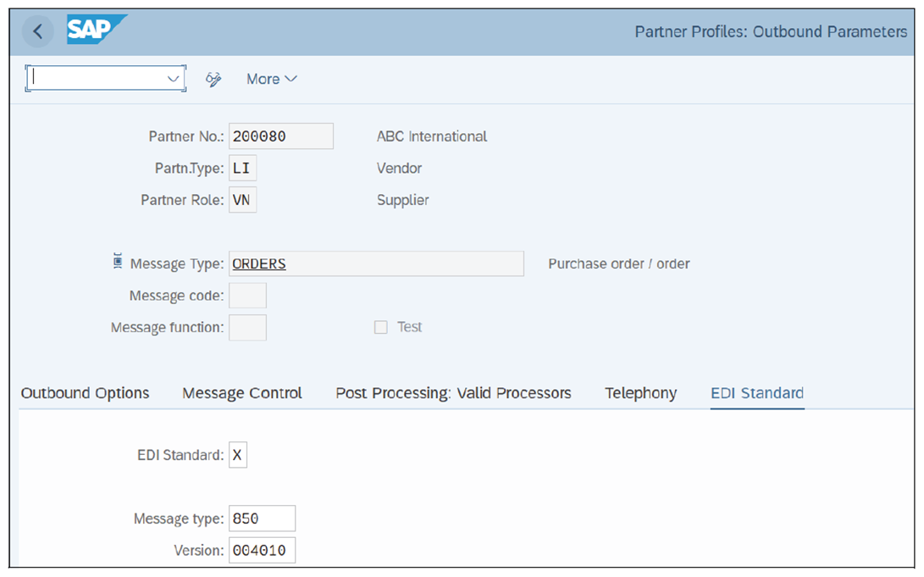Switch to the Telephony tab
924x577 pixels.
(x=641, y=392)
